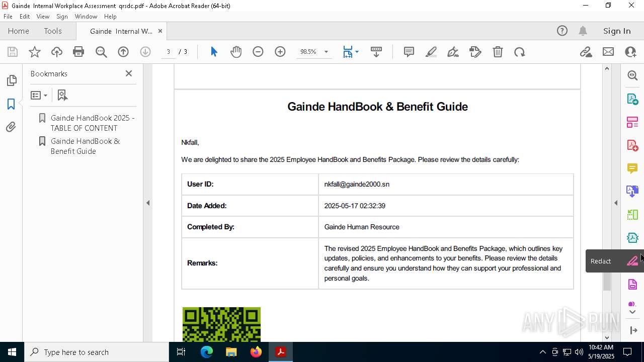The image size is (644, 362).
Task: Open zoom level 98.5% dropdown
Action: pyautogui.click(x=326, y=52)
